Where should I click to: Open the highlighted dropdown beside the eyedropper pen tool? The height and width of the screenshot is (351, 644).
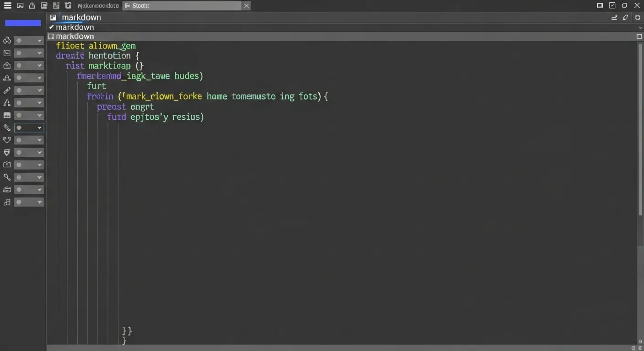coord(29,128)
